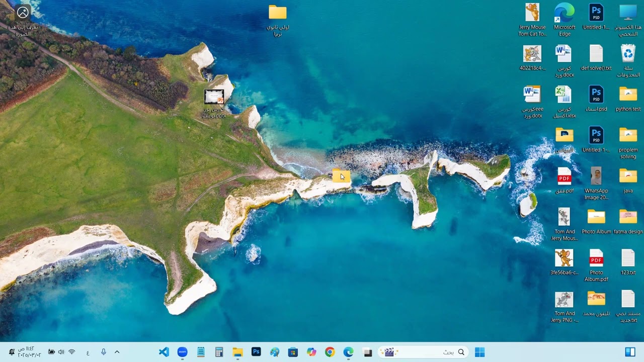Open the volume control in the tray
Image resolution: width=644 pixels, height=362 pixels.
click(61, 352)
